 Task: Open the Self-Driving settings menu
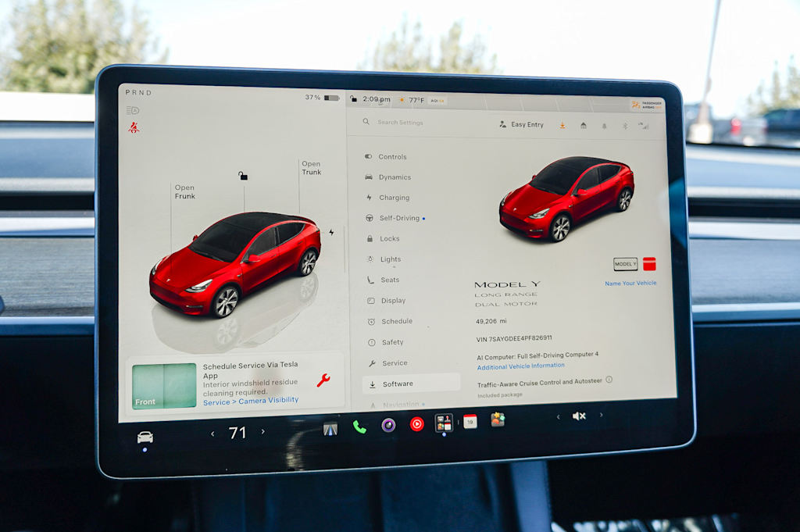[396, 218]
